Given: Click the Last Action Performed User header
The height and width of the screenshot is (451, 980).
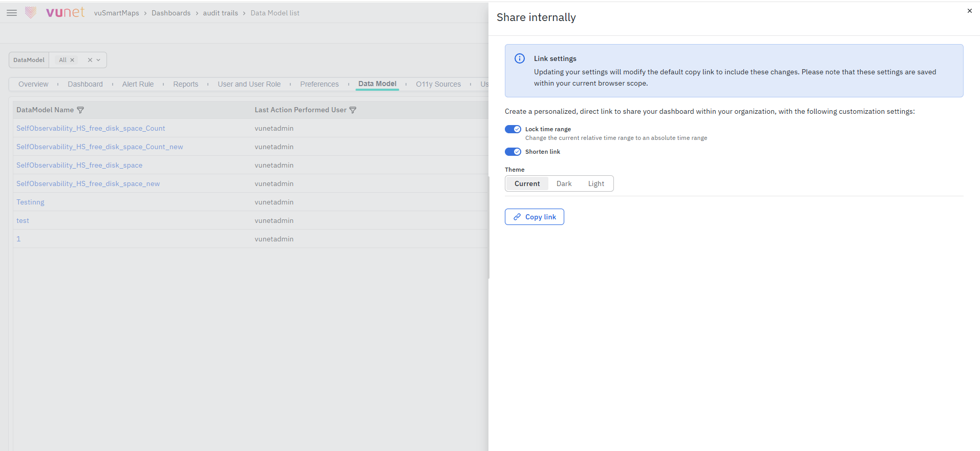Looking at the screenshot, I should (x=301, y=110).
